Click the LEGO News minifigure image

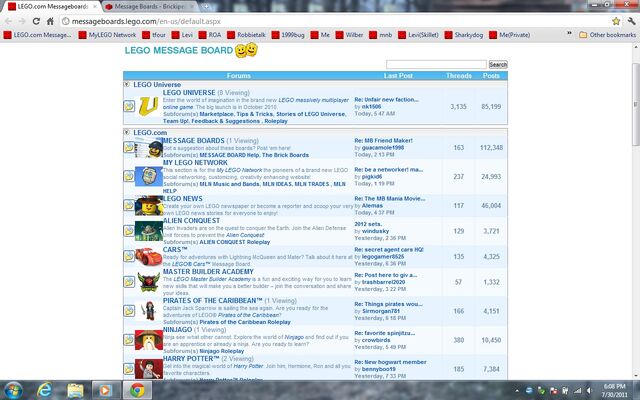tap(149, 205)
